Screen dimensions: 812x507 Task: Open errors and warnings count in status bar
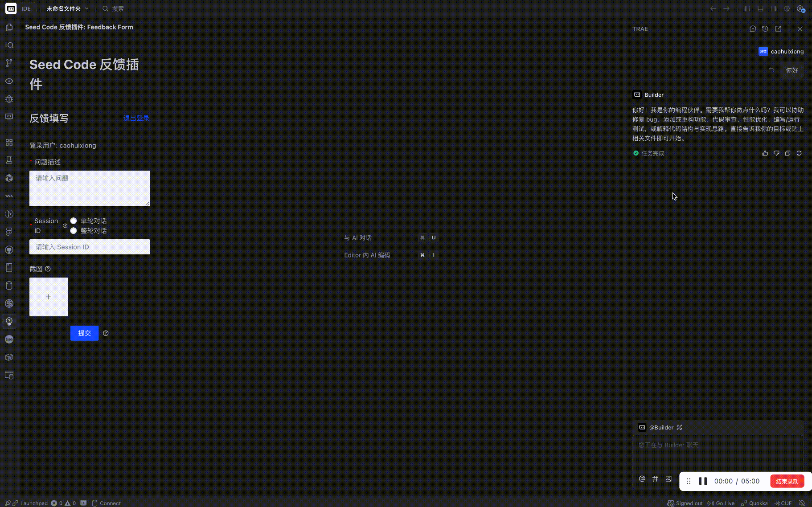click(63, 503)
